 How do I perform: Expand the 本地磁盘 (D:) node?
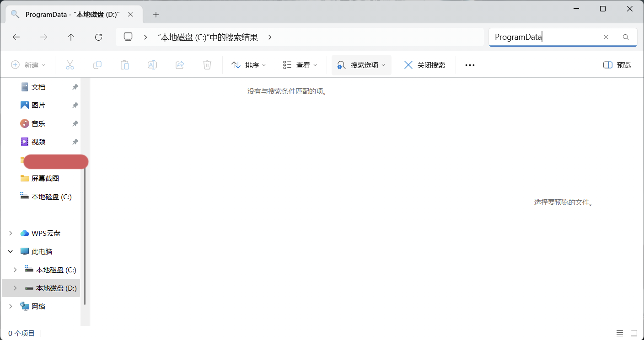pyautogui.click(x=15, y=288)
